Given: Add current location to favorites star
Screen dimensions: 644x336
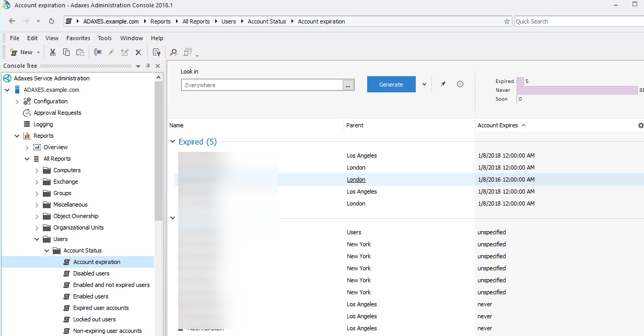Looking at the screenshot, I should coord(507,21).
